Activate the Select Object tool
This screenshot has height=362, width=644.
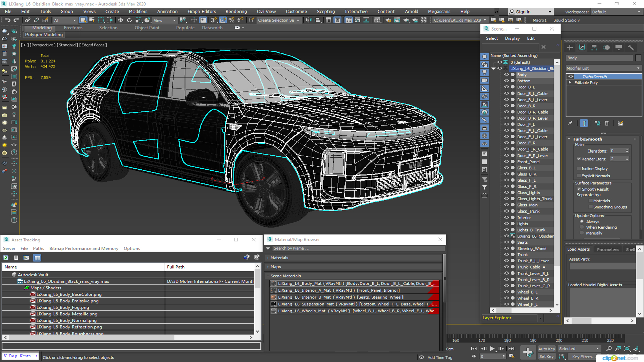click(x=83, y=20)
